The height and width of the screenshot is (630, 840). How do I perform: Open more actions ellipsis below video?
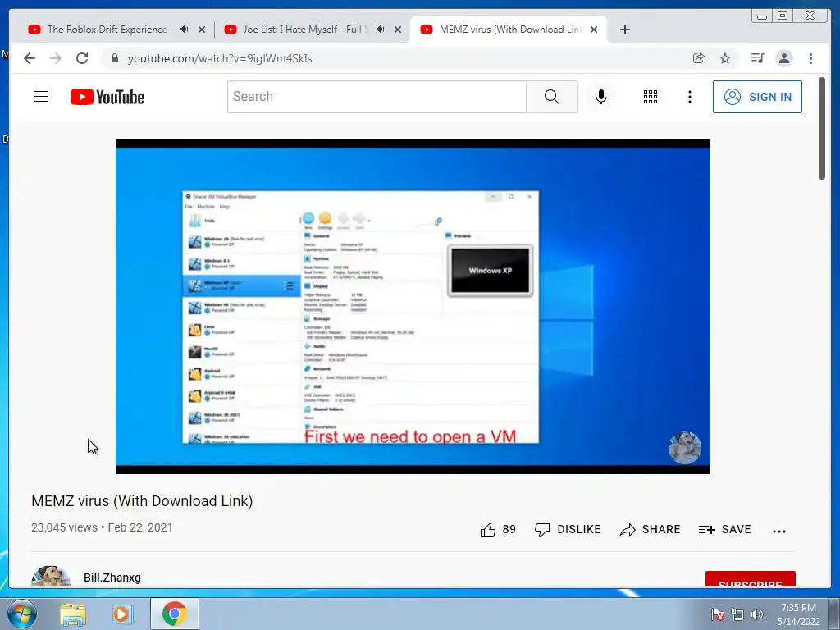coord(779,531)
